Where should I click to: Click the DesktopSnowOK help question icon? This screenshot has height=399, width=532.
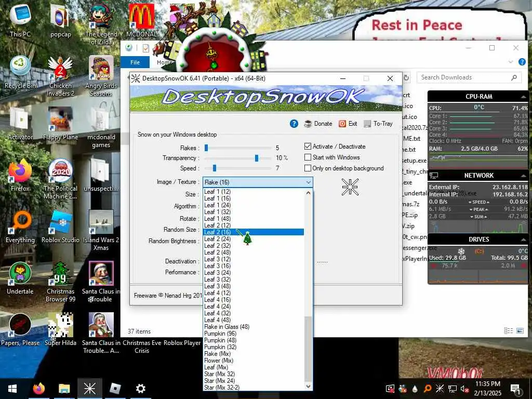(x=294, y=124)
